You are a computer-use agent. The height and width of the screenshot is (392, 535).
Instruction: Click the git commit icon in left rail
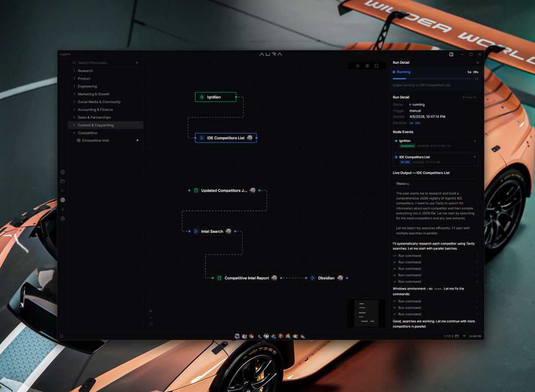(62, 209)
